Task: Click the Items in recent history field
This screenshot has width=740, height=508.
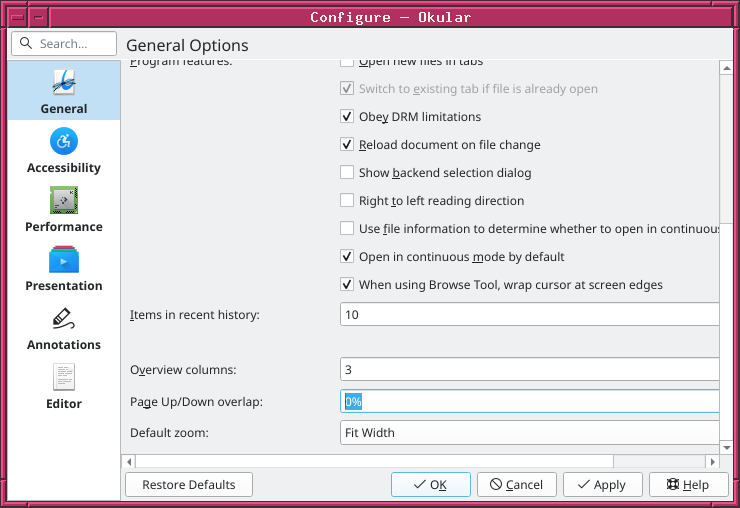Action: coord(530,314)
